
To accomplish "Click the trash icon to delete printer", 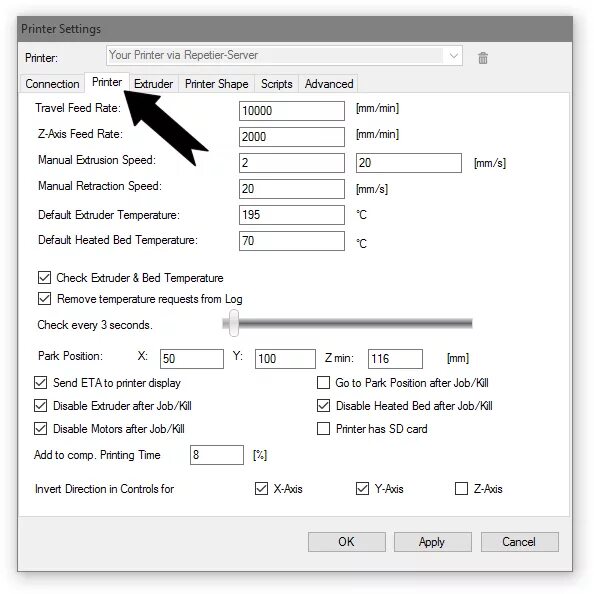I will tap(483, 58).
